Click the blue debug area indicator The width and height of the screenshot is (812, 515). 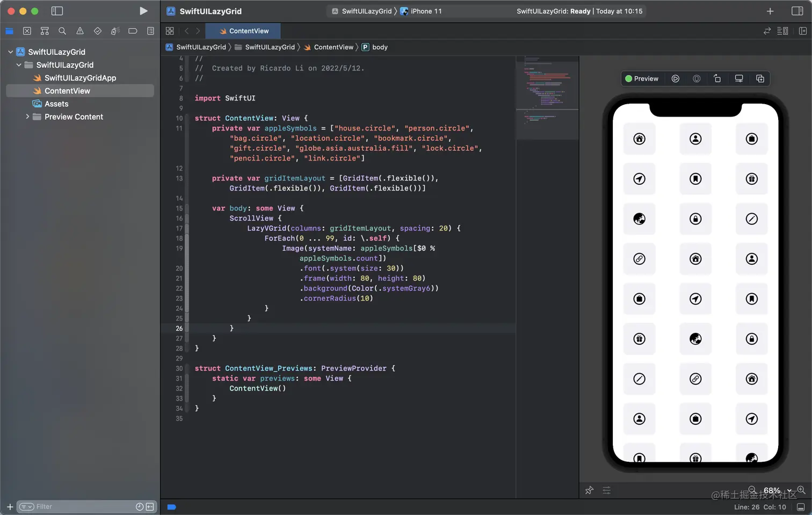coord(172,507)
